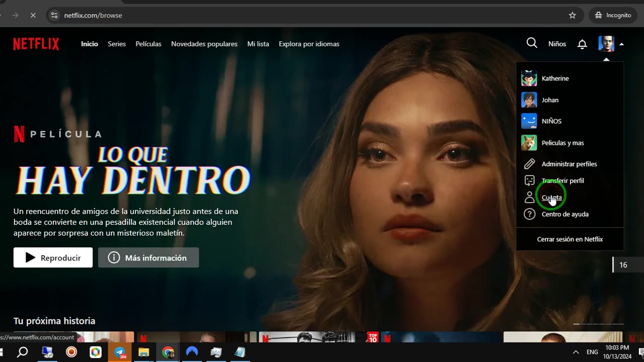The image size is (644, 362).
Task: Go to the Series section
Action: [x=117, y=44]
